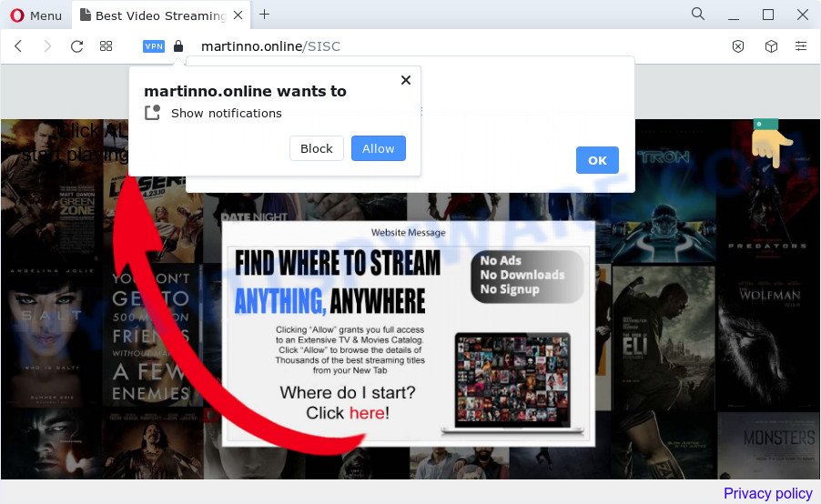Click the red 'here' link
This screenshot has height=504, width=821.
tap(367, 413)
